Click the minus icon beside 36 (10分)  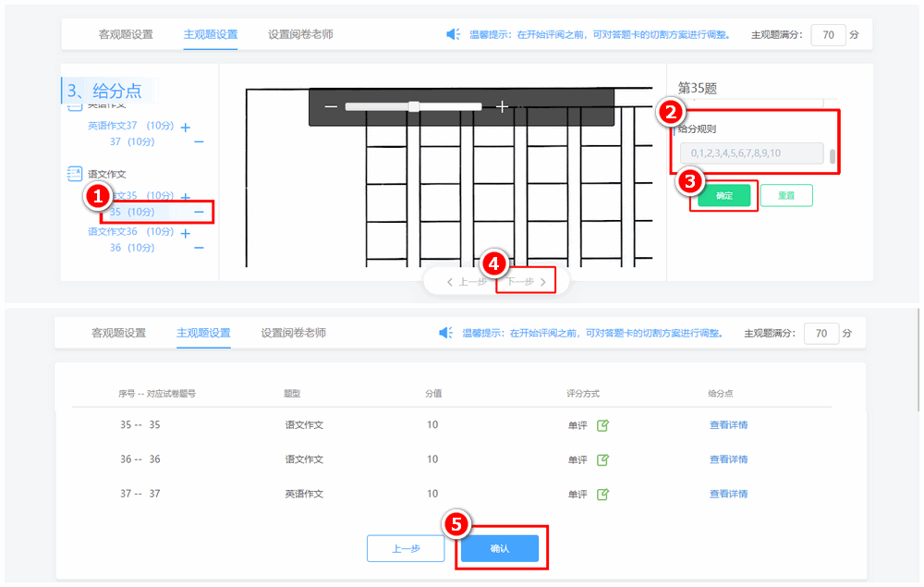tap(200, 248)
